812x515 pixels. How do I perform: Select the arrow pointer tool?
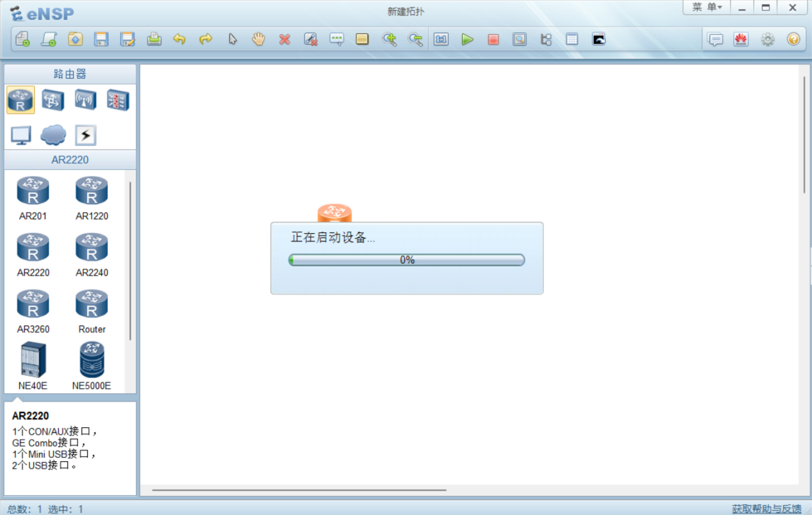pyautogui.click(x=232, y=39)
